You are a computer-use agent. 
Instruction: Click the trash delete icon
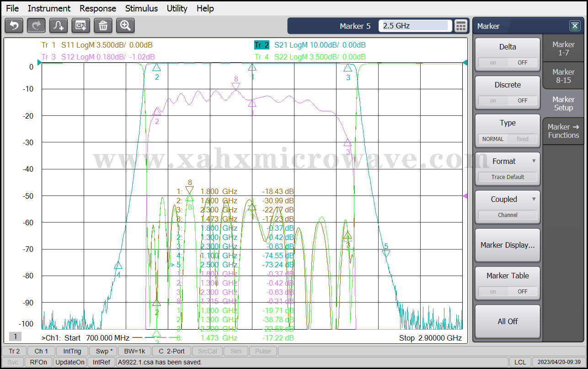[103, 26]
